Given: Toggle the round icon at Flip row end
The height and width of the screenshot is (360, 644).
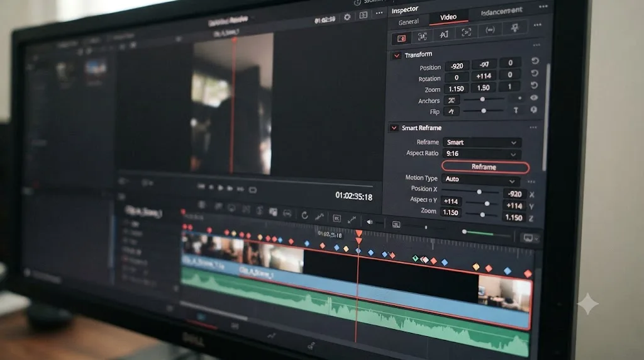Looking at the screenshot, I should tap(533, 110).
